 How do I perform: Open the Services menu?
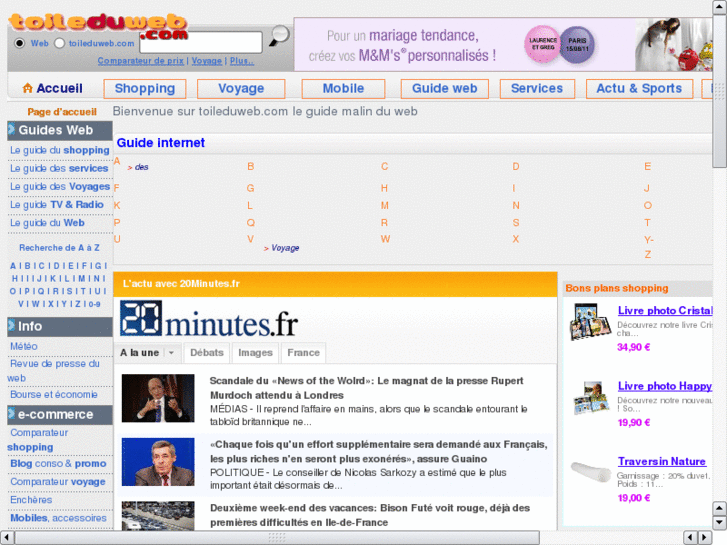537,89
